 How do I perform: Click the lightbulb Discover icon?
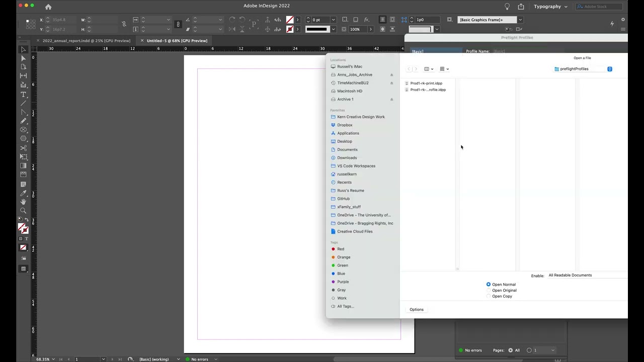point(507,7)
